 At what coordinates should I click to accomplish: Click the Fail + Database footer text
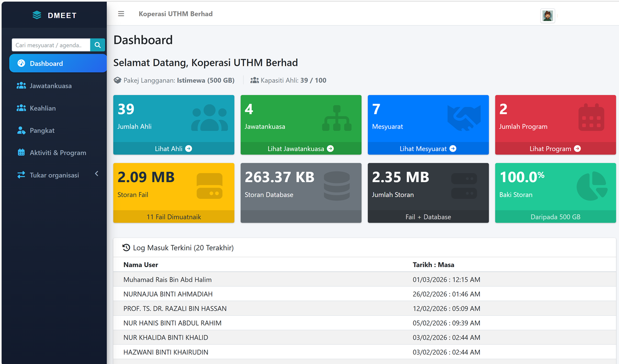428,217
